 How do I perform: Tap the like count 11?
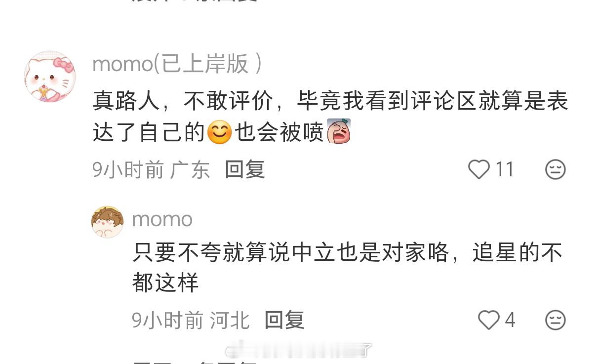[505, 169]
